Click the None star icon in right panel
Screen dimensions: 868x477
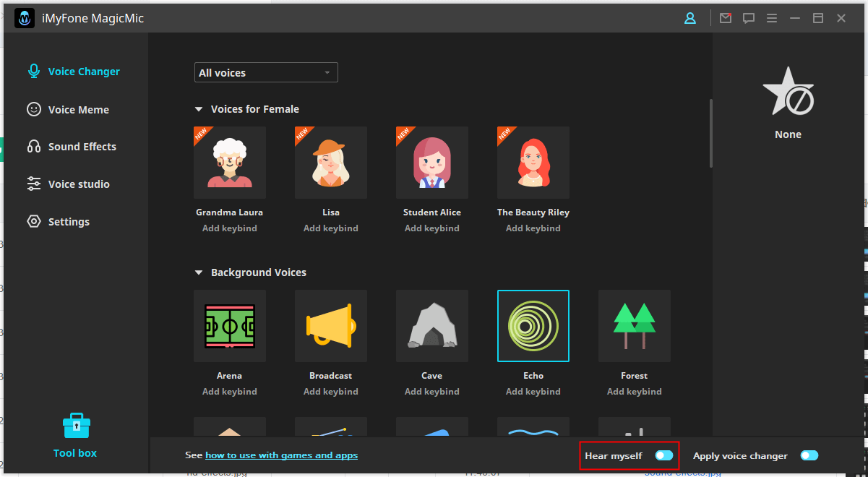[788, 92]
